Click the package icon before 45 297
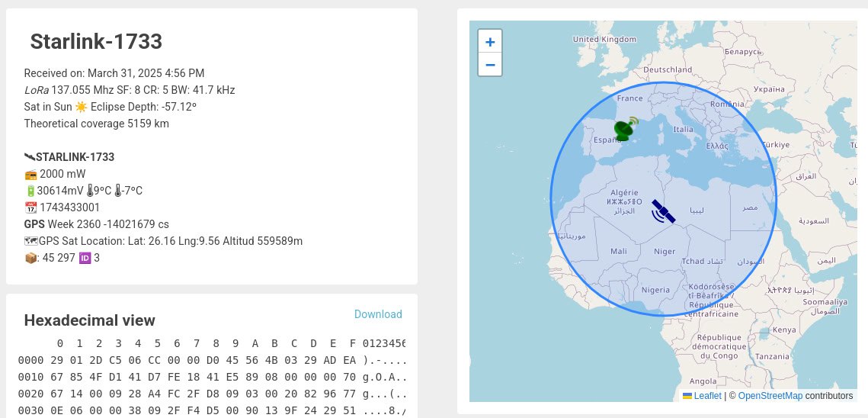 pos(30,258)
